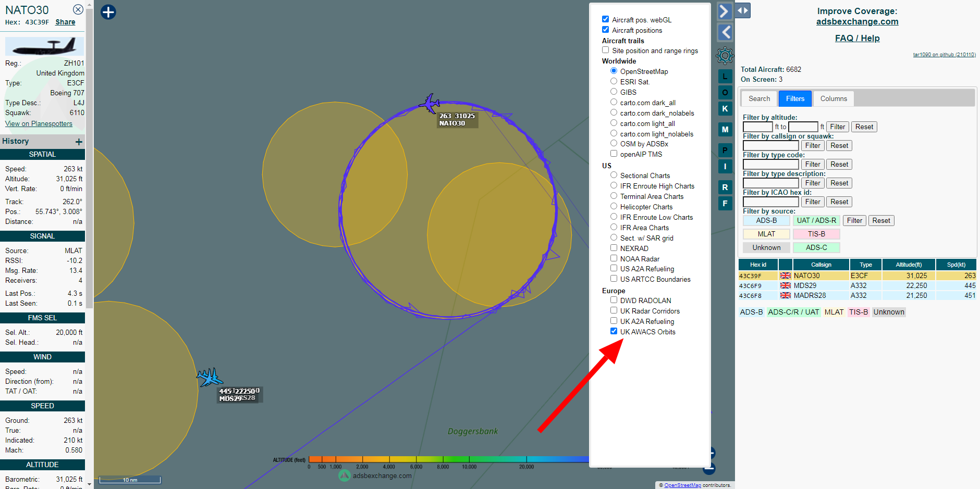Open the adsbexchange.com coverage link
This screenshot has width=980, height=489.
click(857, 21)
